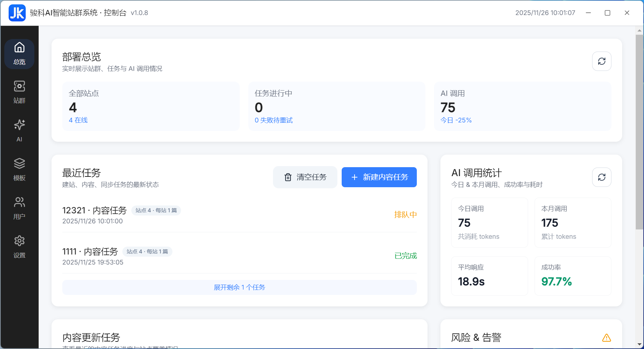Viewport: 644px width, 349px height.
Task: Open the 设置 (settings) sidebar icon
Action: (19, 246)
